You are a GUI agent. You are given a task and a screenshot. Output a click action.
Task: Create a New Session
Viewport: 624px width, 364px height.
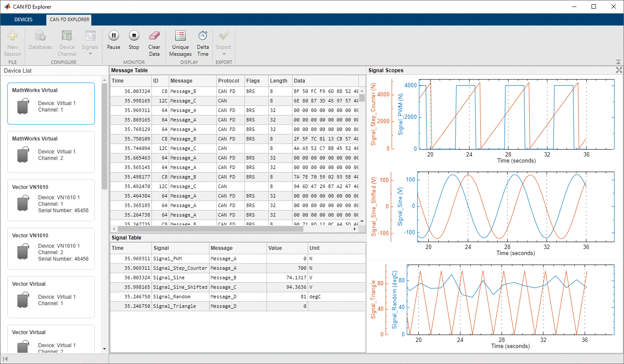click(13, 42)
